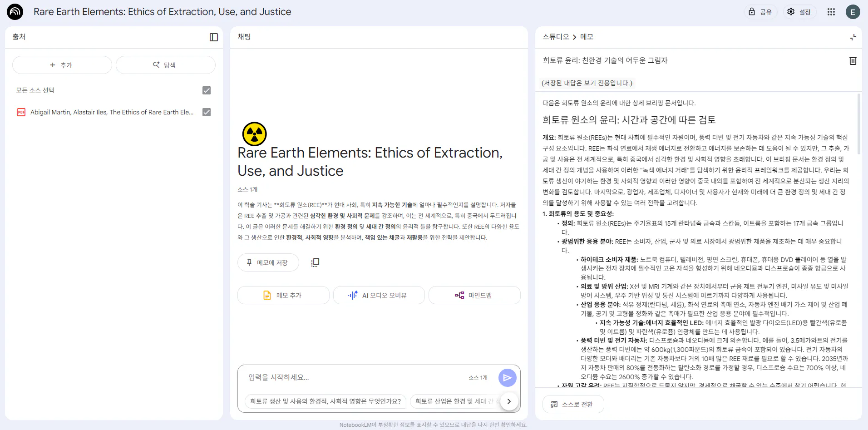The image size is (868, 430).
Task: Click the memo panel scrollbar
Action: pos(858,124)
